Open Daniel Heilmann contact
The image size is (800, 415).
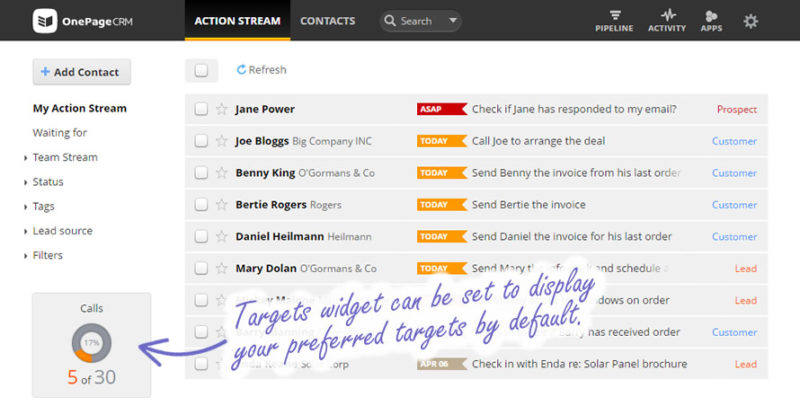tap(280, 236)
